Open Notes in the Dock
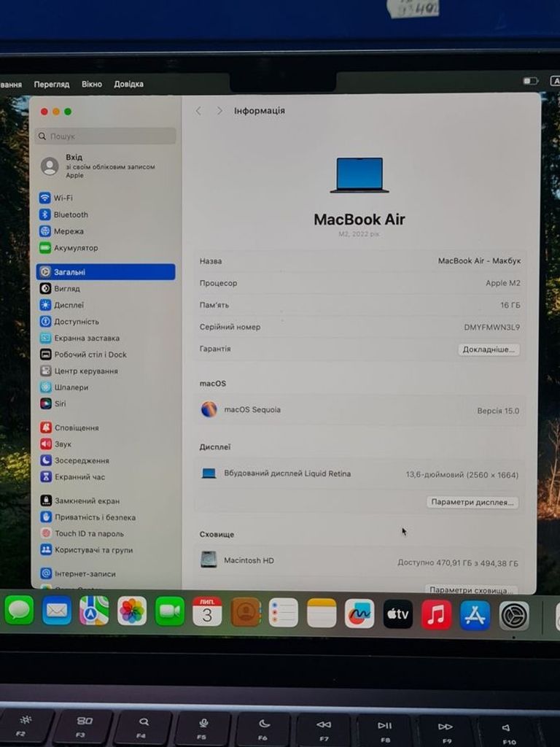The height and width of the screenshot is (747, 560). [x=322, y=613]
